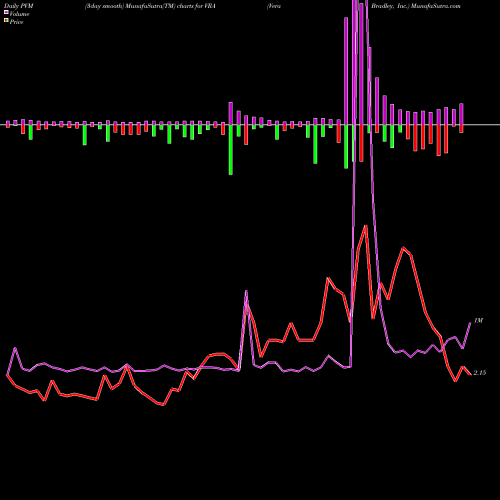The height and width of the screenshot is (500, 500).
Task: Click the '(Vera' company name text
Action: [x=274, y=6]
